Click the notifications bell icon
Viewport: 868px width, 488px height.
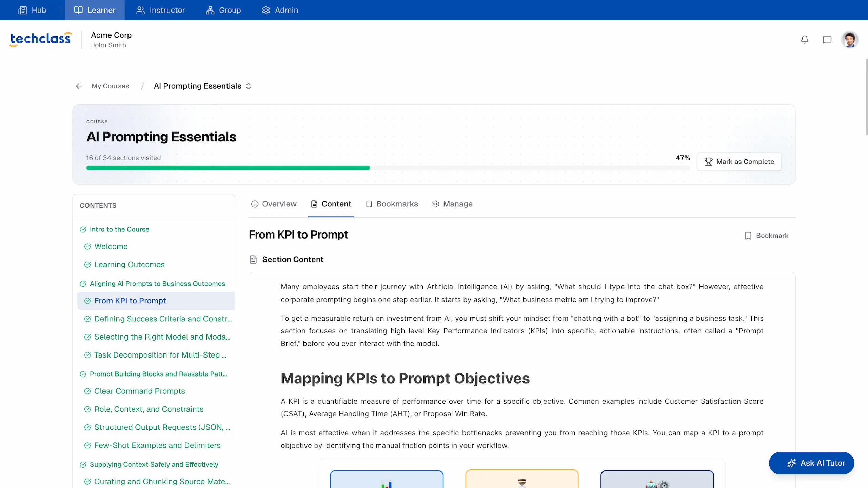point(805,40)
